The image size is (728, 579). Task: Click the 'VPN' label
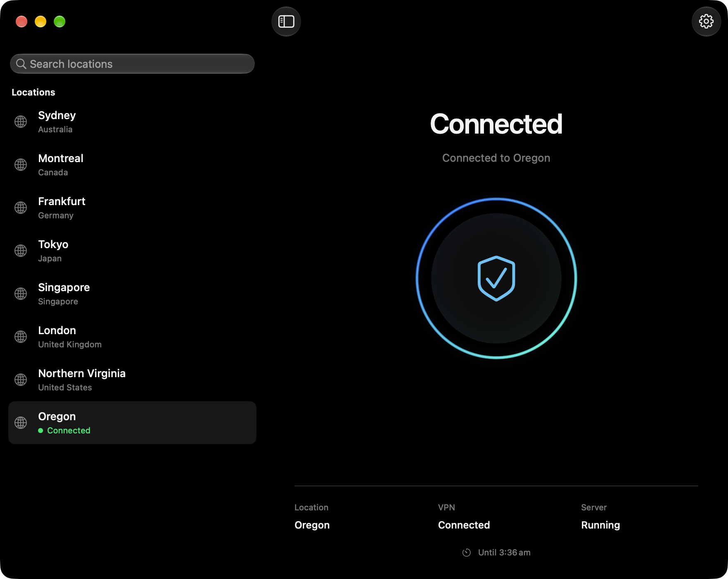click(x=447, y=507)
